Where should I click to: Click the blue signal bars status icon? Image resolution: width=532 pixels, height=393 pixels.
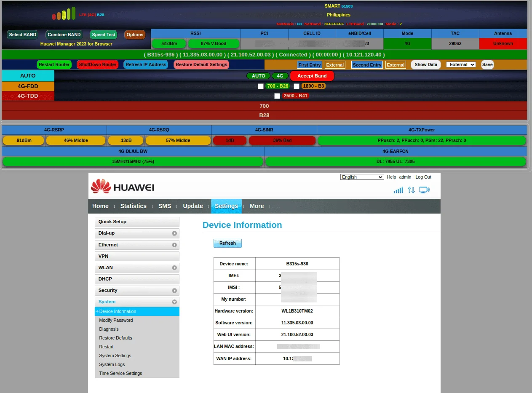398,190
